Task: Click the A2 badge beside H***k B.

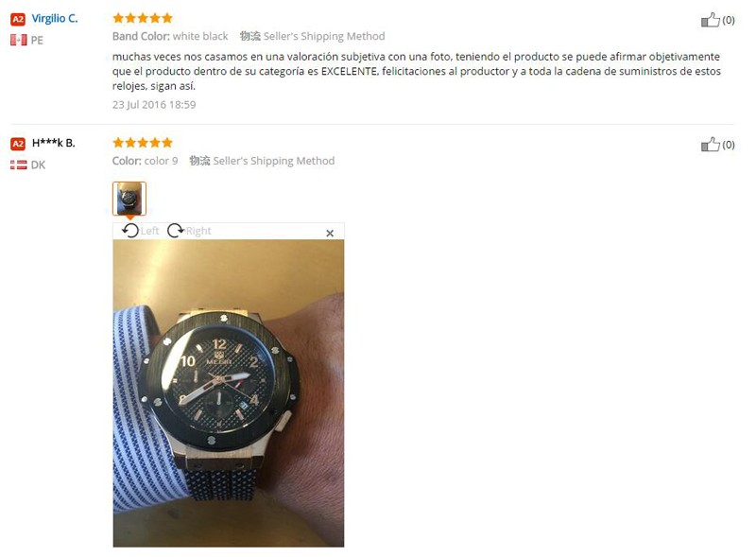Action: click(18, 144)
